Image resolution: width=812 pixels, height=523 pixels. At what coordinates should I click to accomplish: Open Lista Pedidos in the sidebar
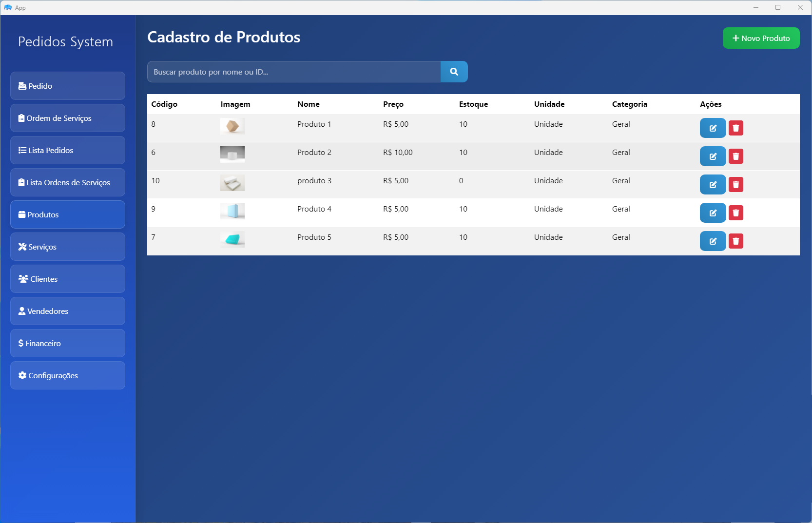coord(68,150)
